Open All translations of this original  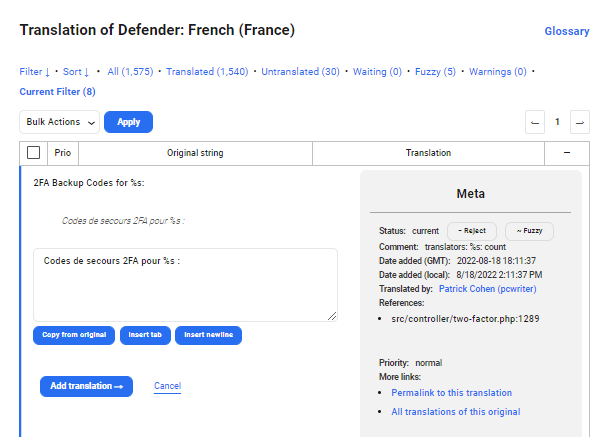coord(456,412)
